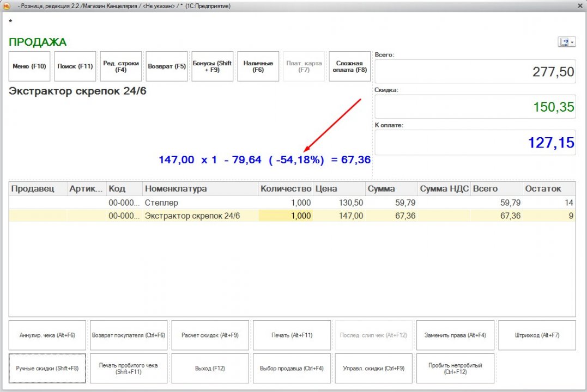Click Аннулир. чека (Alt+F6)
Screen dimensions: 587x392
coord(47,335)
